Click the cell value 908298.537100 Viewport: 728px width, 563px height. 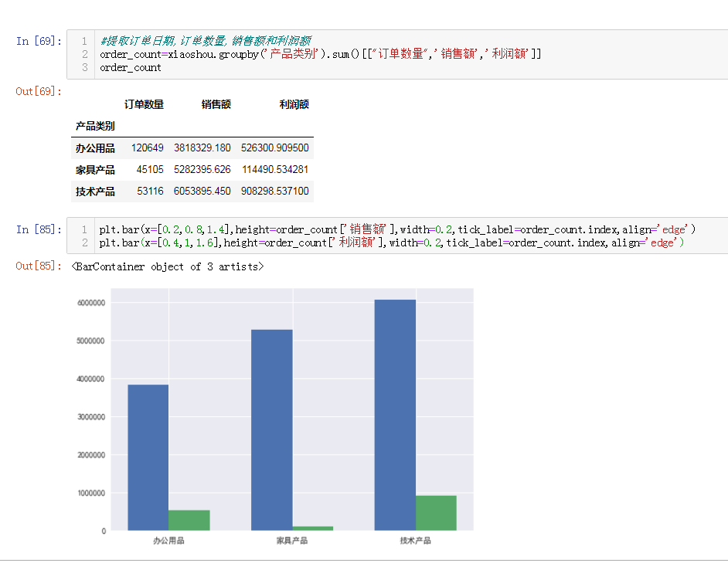click(275, 191)
